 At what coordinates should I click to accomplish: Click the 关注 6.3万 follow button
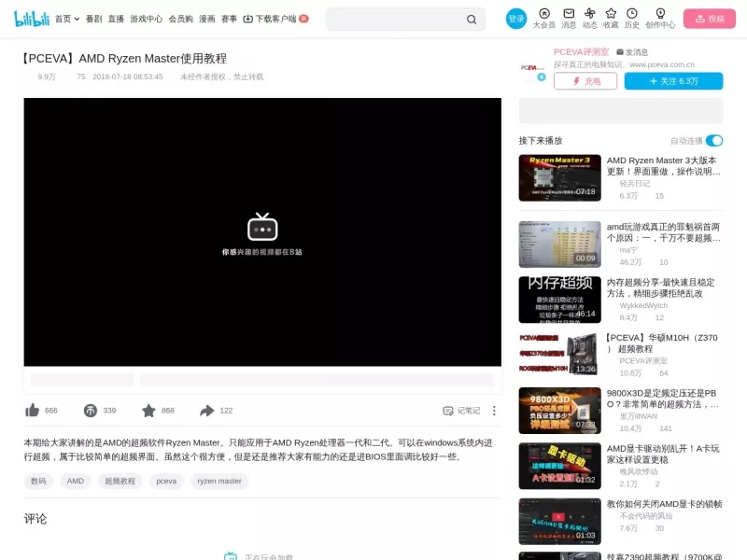673,81
